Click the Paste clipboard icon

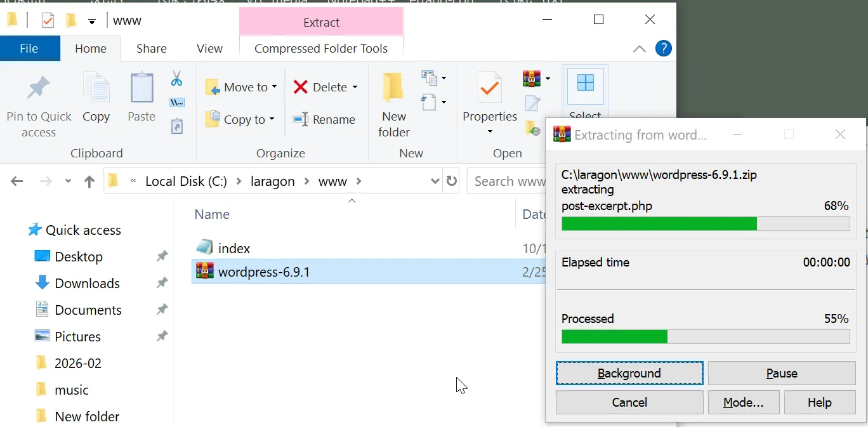[x=141, y=88]
